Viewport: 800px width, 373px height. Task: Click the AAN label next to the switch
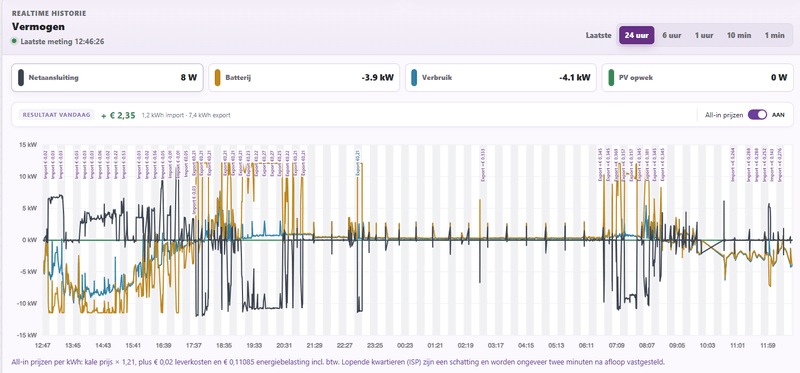pos(778,115)
